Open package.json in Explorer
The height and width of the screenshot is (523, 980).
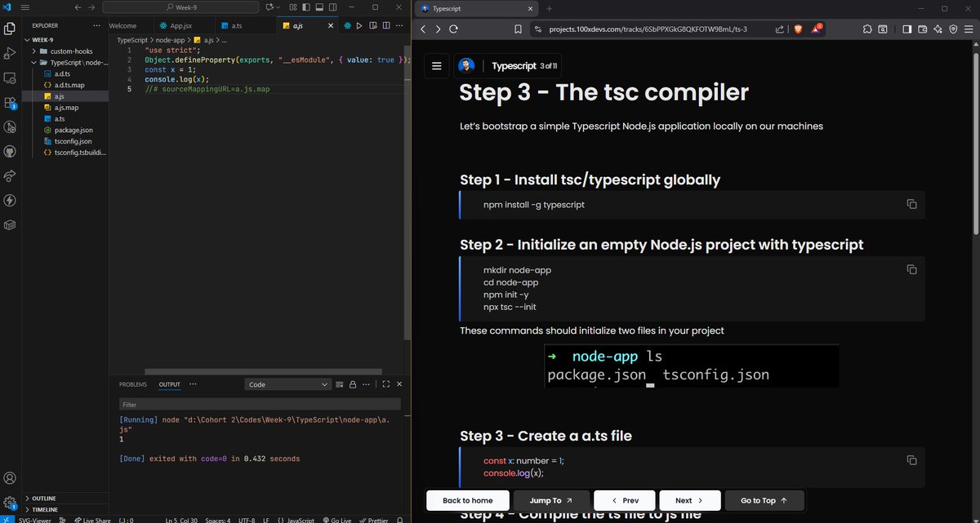pyautogui.click(x=73, y=130)
